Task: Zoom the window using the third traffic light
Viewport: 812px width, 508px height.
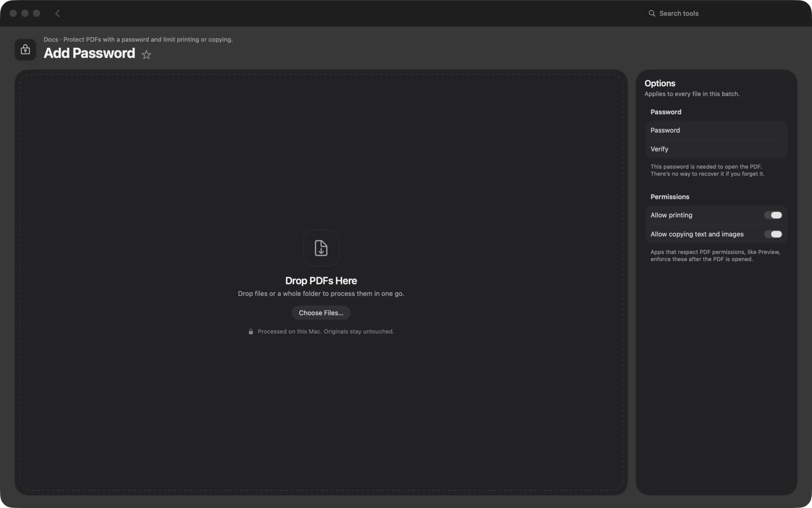Action: click(37, 13)
